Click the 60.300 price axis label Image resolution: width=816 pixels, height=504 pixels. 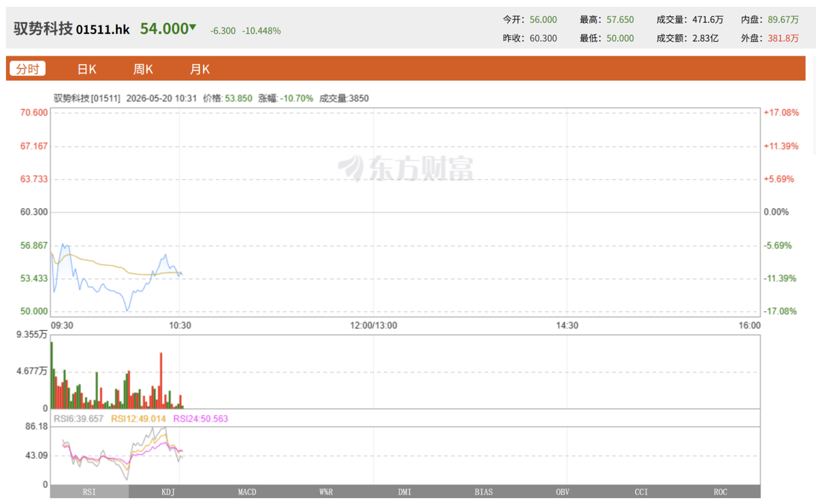pos(34,212)
